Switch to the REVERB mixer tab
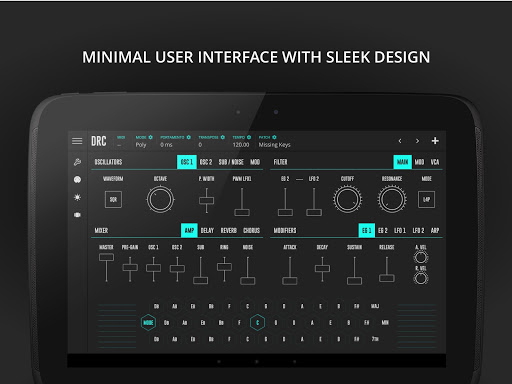The height and width of the screenshot is (384, 512). click(x=228, y=230)
